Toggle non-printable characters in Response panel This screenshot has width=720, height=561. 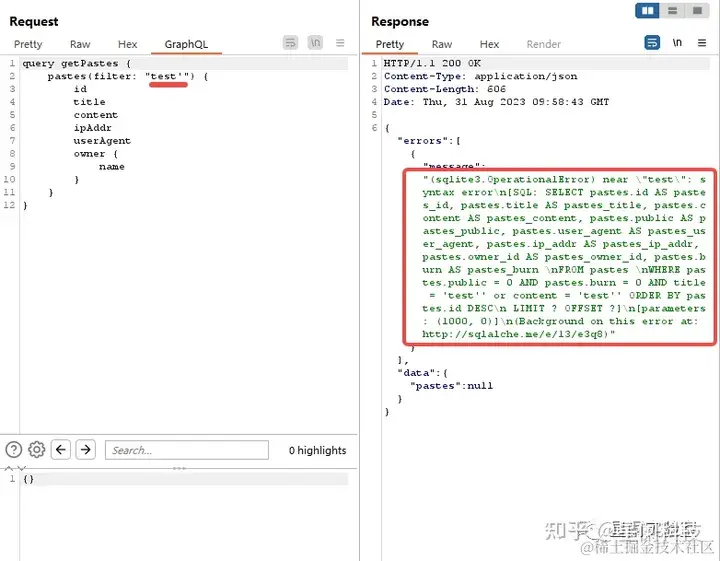coord(677,43)
